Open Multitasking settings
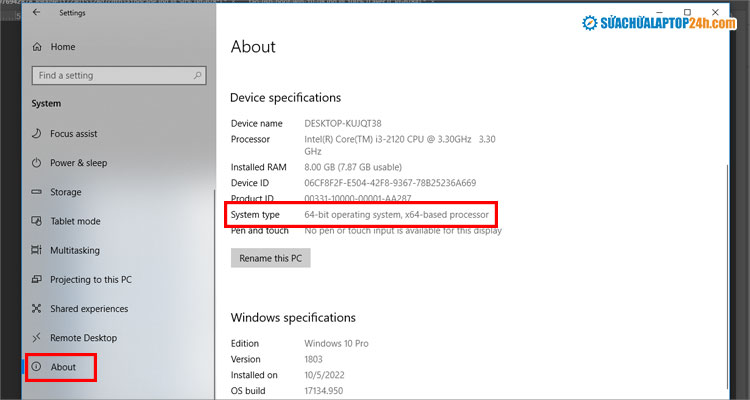The width and height of the screenshot is (750, 400). click(x=75, y=251)
